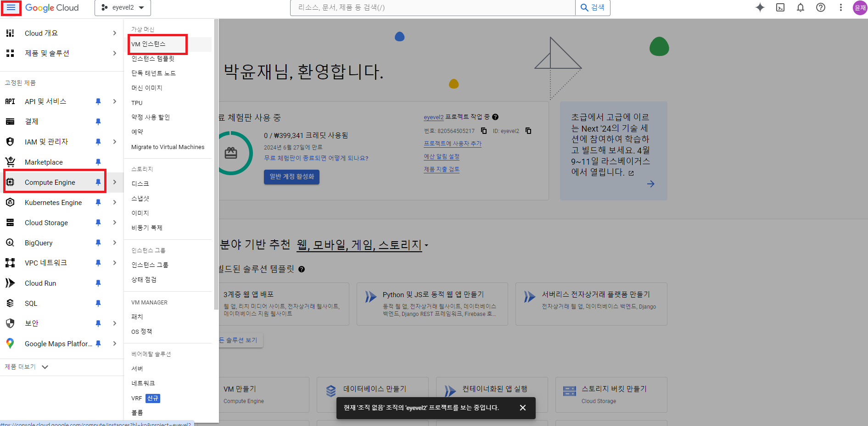Expand 제품 및 솔루션 submenu arrow
The height and width of the screenshot is (426, 868).
115,53
